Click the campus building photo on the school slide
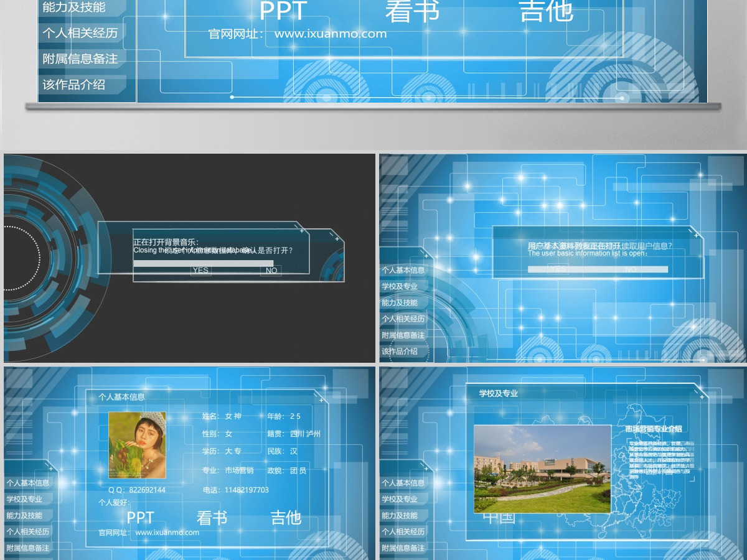Image resolution: width=747 pixels, height=560 pixels. tap(542, 469)
